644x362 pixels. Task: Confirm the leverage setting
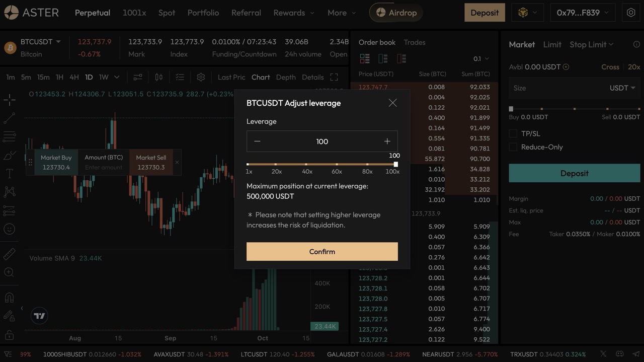(x=322, y=251)
